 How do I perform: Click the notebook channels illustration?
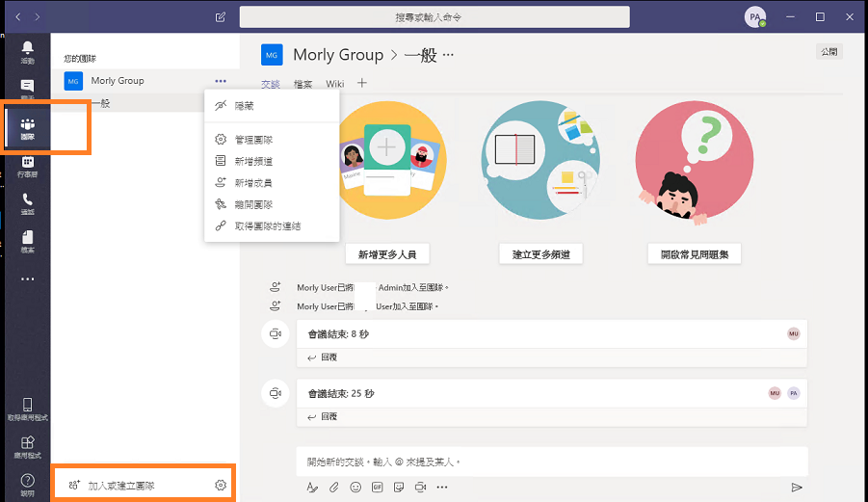coord(540,161)
